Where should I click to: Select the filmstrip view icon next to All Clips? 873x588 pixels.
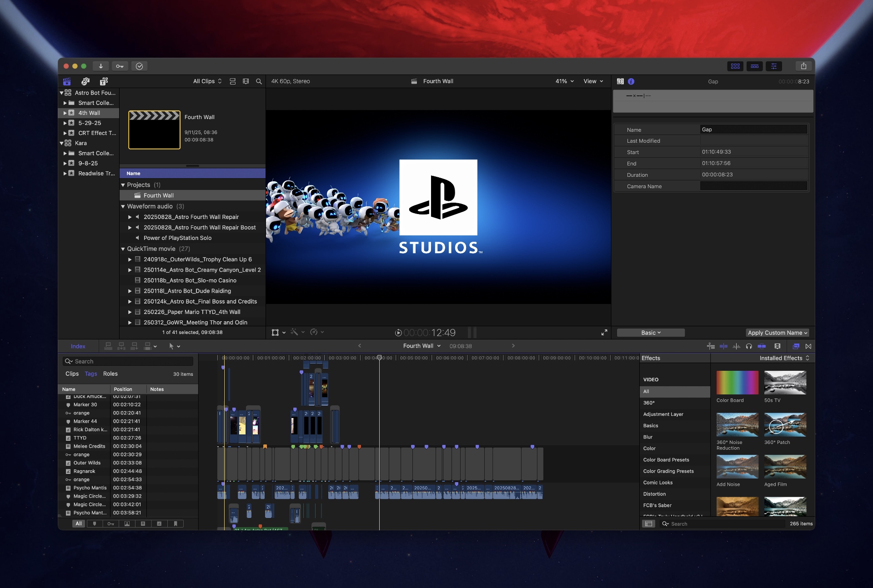tap(246, 81)
